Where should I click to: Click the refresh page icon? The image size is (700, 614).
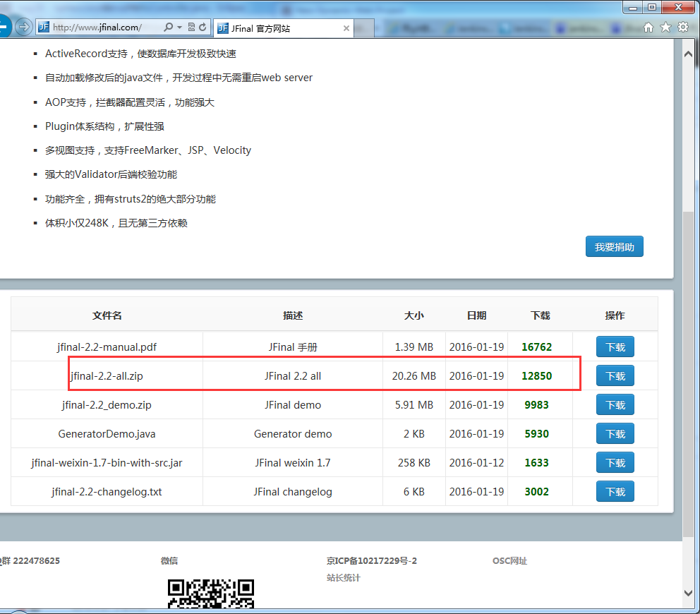tap(203, 28)
